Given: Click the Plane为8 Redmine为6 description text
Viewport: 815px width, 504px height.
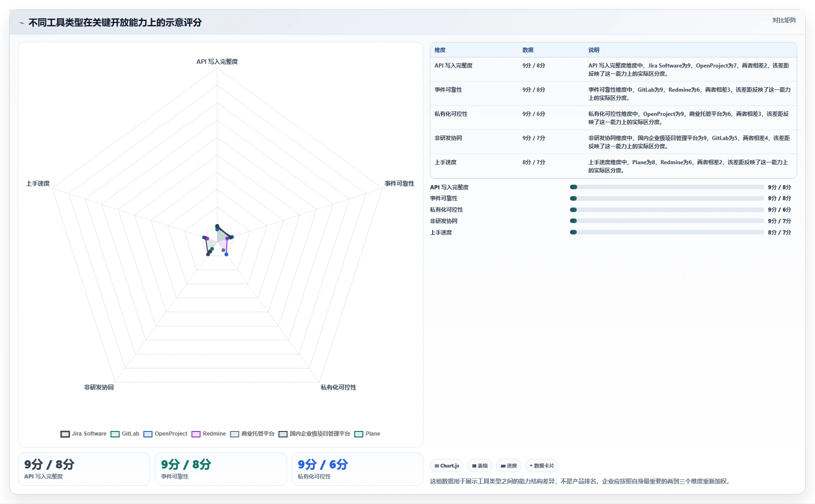Looking at the screenshot, I should 689,166.
